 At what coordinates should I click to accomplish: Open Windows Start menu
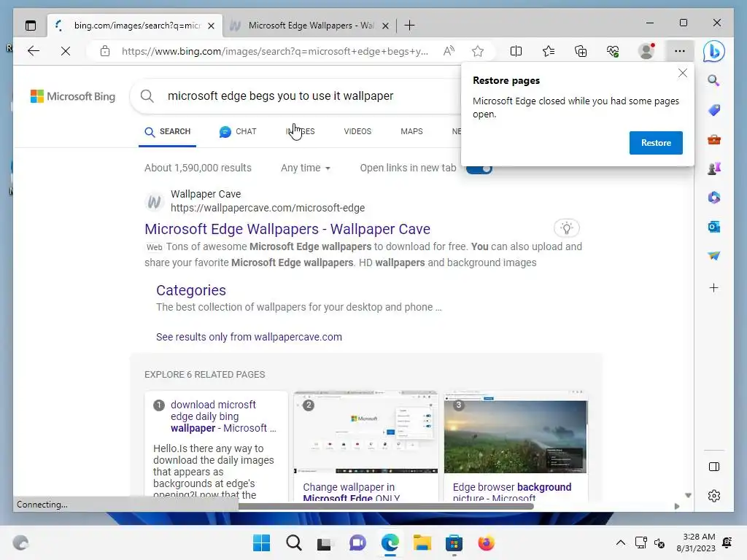pos(262,542)
